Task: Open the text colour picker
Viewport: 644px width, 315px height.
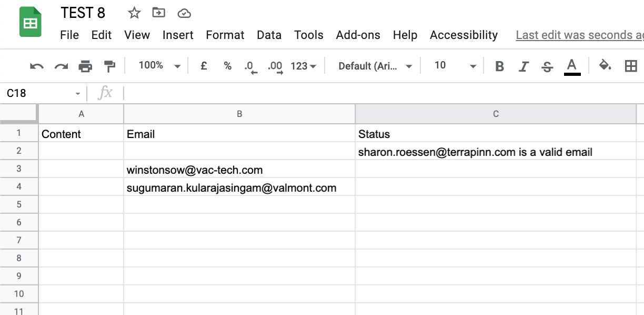Action: tap(572, 66)
